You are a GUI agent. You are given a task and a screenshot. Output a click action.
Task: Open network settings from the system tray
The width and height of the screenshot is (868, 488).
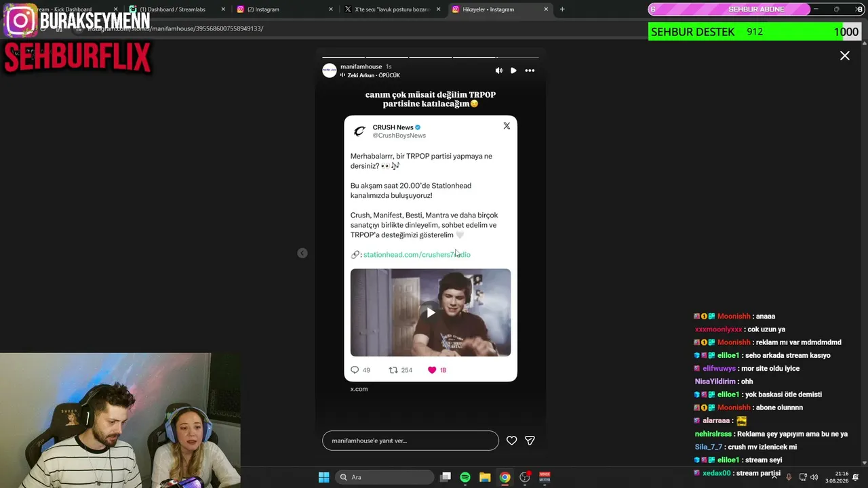tap(802, 477)
